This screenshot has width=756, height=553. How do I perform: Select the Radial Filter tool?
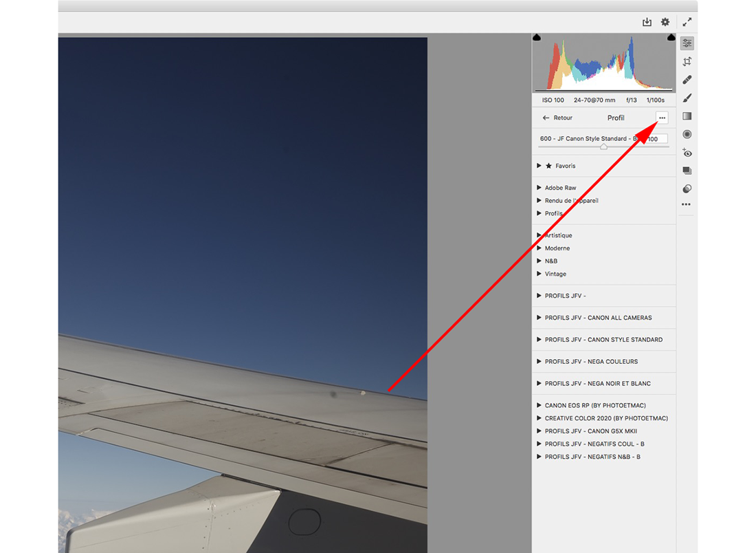click(687, 135)
